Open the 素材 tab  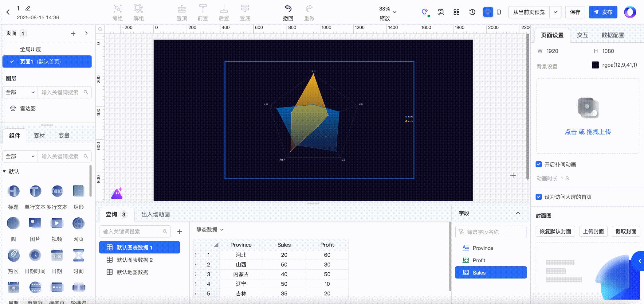click(x=39, y=136)
